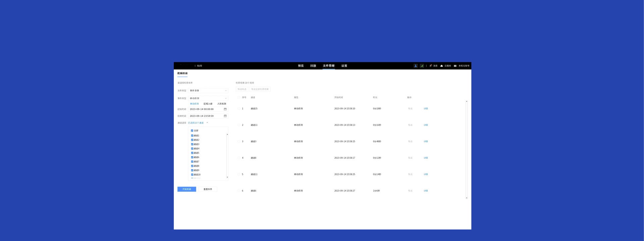Uncheck the 全部 channels checkbox
Viewport: 644px width, 241px height.
click(192, 131)
